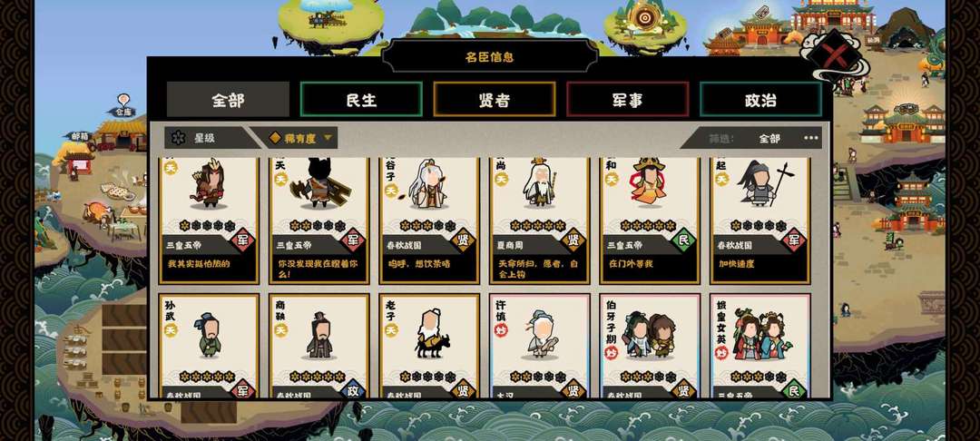Select the 孙武 minister card
This screenshot has height=441, width=980.
tap(209, 346)
